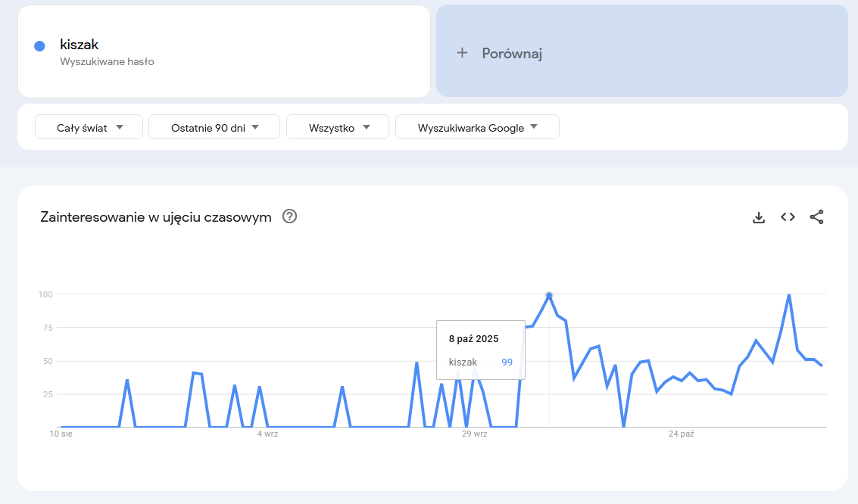Image resolution: width=858 pixels, height=504 pixels.
Task: Click the 29 wrz date axis label
Action: (x=475, y=434)
